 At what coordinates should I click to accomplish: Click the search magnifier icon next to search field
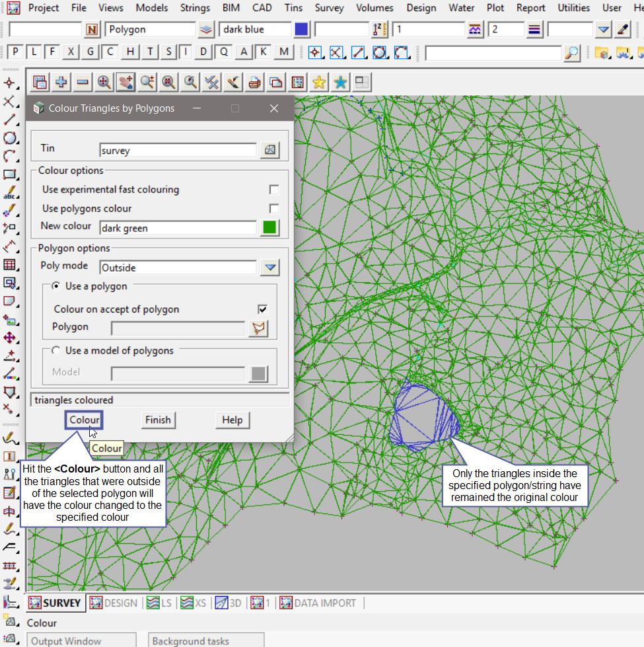point(572,53)
